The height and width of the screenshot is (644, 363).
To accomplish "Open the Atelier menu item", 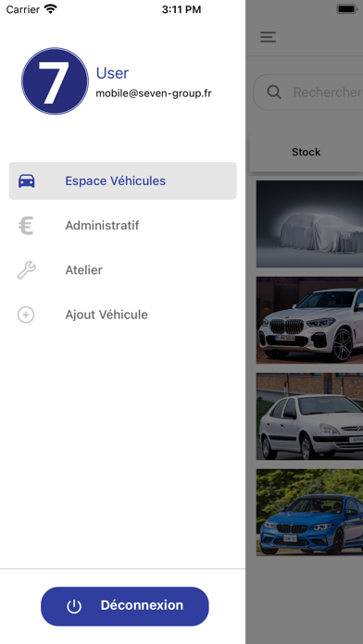I will click(x=123, y=270).
